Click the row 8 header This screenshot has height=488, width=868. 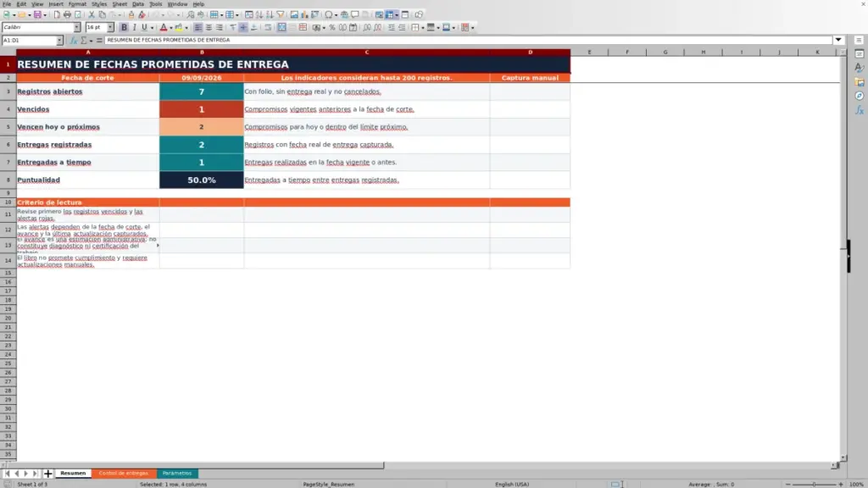[8, 180]
